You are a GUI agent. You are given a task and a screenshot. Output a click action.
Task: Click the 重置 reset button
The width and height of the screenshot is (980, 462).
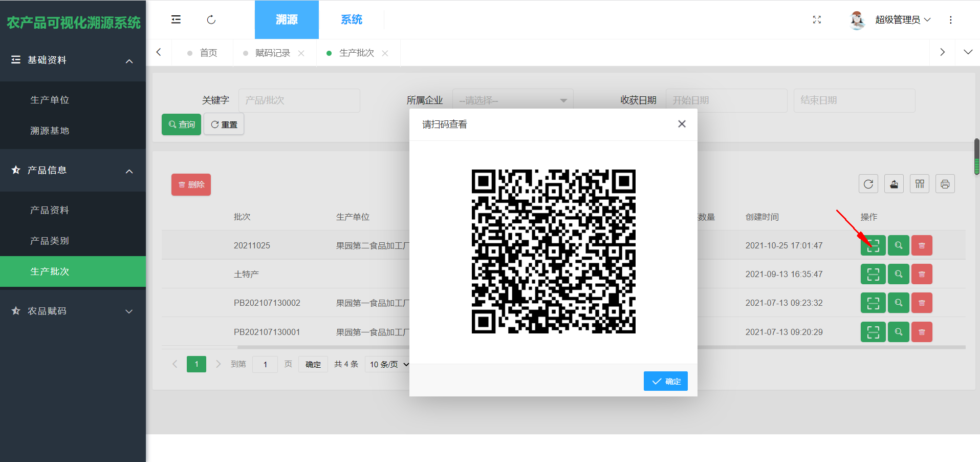pyautogui.click(x=224, y=124)
